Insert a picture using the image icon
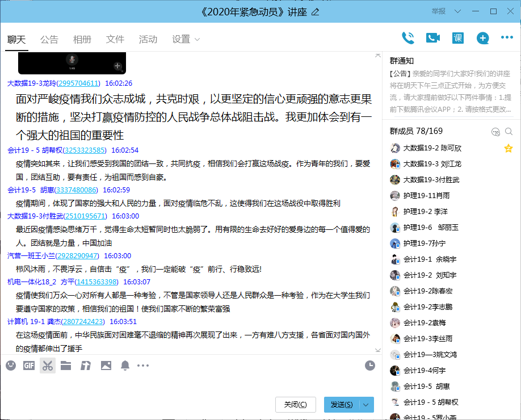Viewport: 521px width, 420px height. [x=106, y=366]
